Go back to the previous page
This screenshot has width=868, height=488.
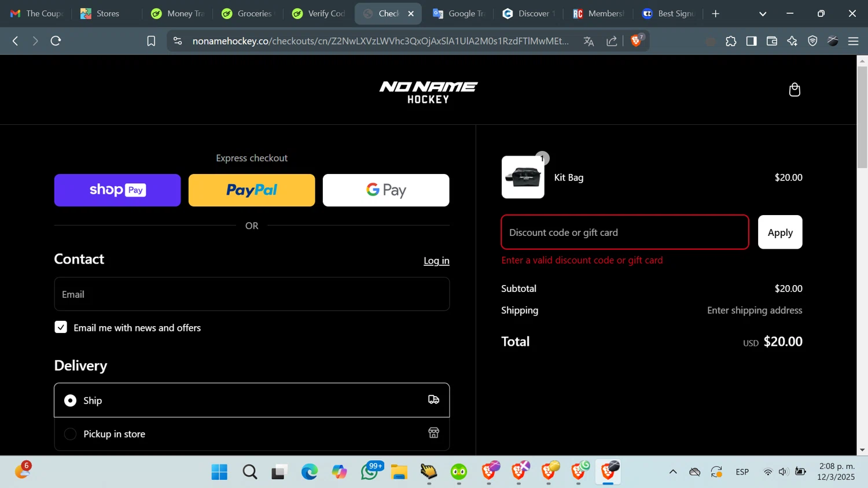(x=16, y=41)
